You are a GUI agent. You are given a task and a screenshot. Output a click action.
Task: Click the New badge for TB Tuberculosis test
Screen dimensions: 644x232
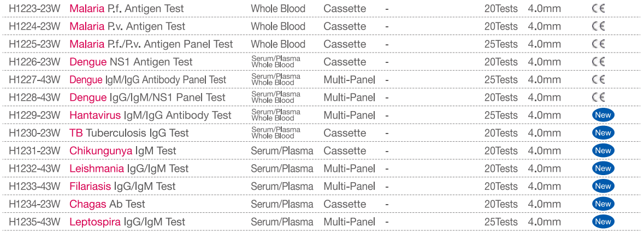602,133
